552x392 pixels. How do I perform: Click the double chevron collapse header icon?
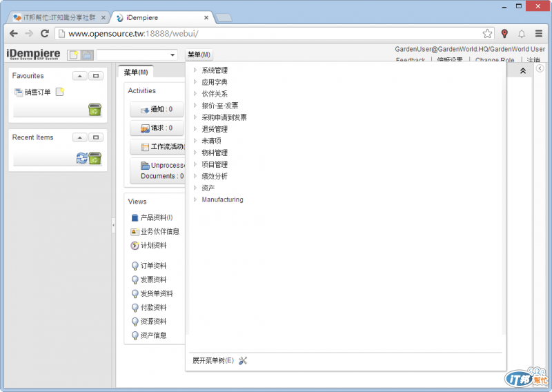(x=523, y=71)
